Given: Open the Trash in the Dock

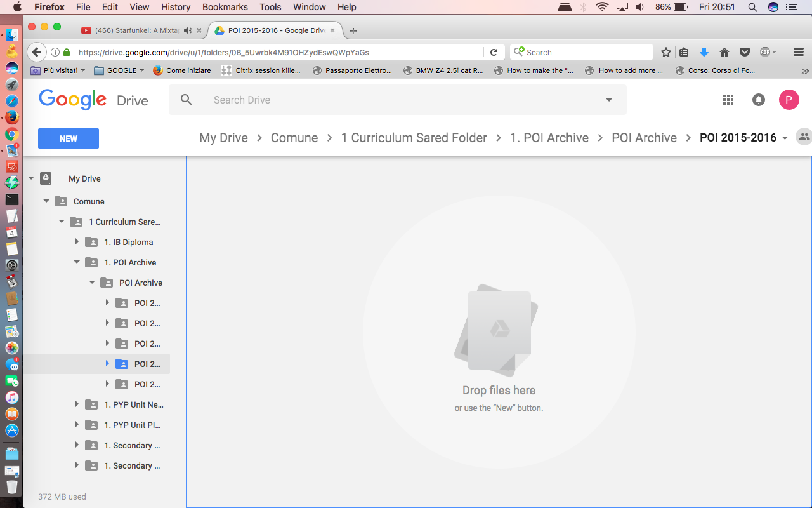Looking at the screenshot, I should pyautogui.click(x=12, y=487).
